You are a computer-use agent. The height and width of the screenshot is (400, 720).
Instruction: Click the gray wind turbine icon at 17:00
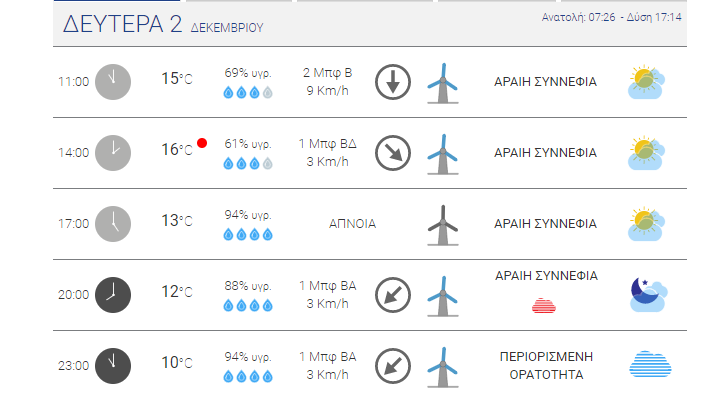click(x=443, y=225)
